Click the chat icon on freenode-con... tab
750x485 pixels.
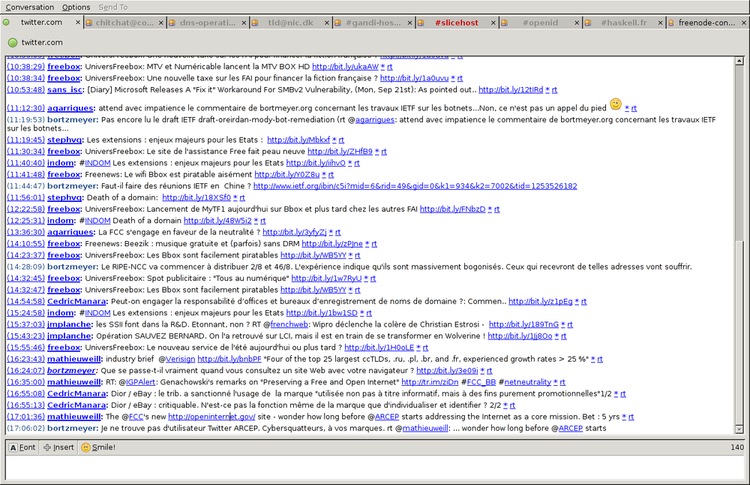coord(671,22)
